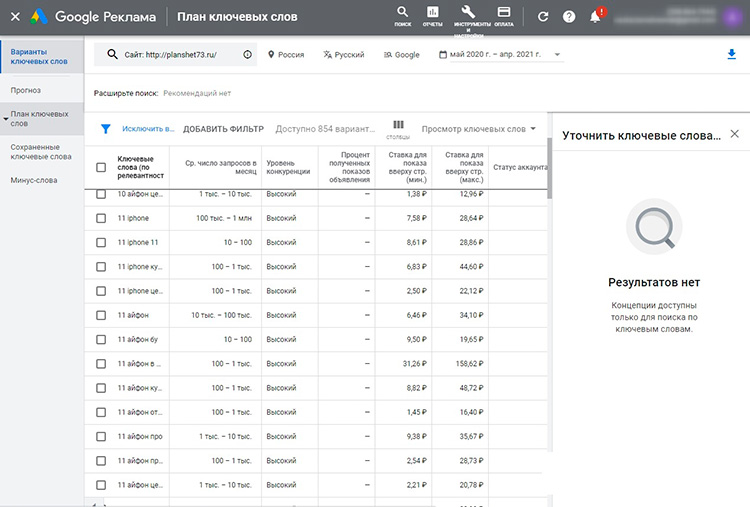
Task: Open the help question mark icon
Action: coord(569,17)
